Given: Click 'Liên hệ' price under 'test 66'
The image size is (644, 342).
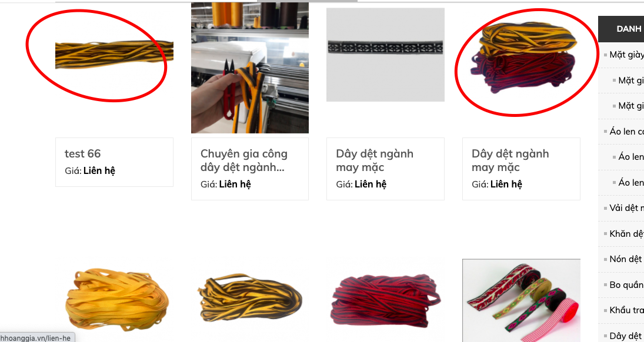Looking at the screenshot, I should (x=99, y=171).
